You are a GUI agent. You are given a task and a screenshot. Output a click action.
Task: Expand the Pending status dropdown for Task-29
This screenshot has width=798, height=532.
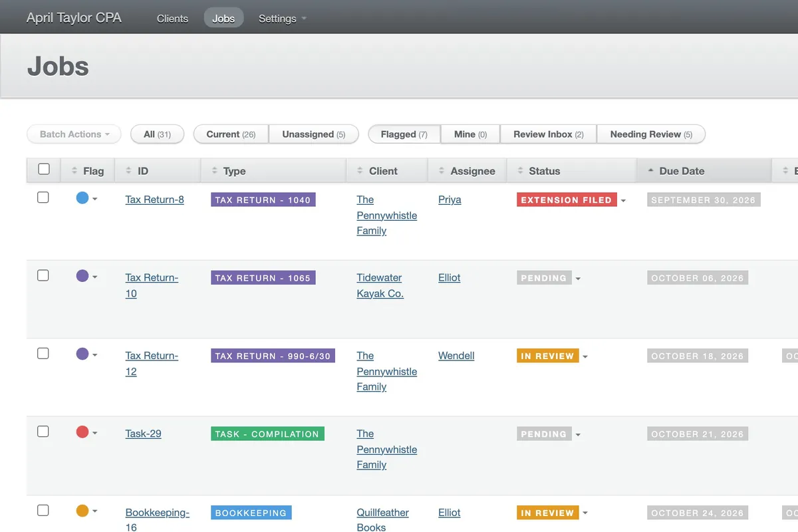tap(578, 435)
